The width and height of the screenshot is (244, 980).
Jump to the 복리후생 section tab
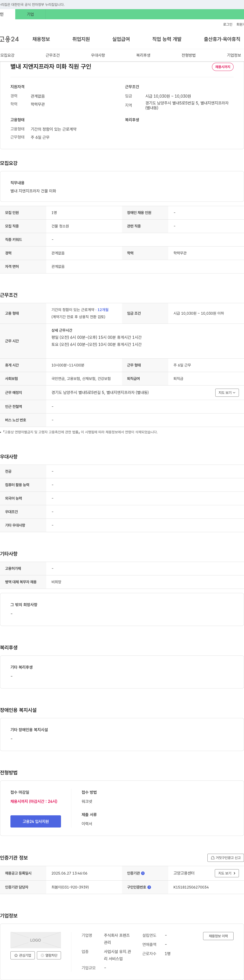point(143,55)
